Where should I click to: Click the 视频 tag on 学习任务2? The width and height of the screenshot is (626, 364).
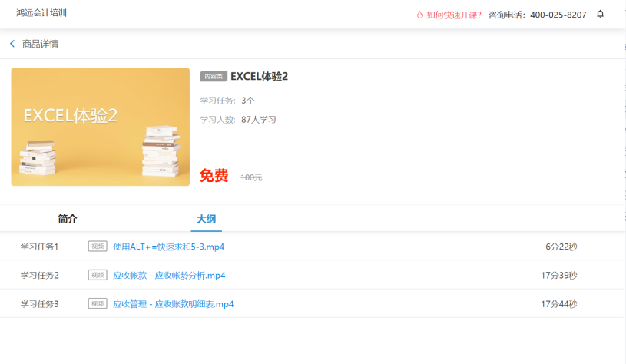click(98, 275)
